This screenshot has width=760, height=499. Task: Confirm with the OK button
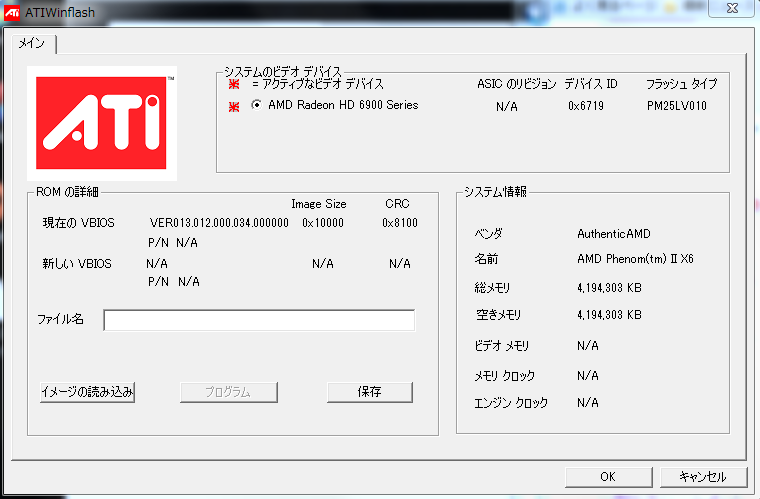[x=608, y=477]
